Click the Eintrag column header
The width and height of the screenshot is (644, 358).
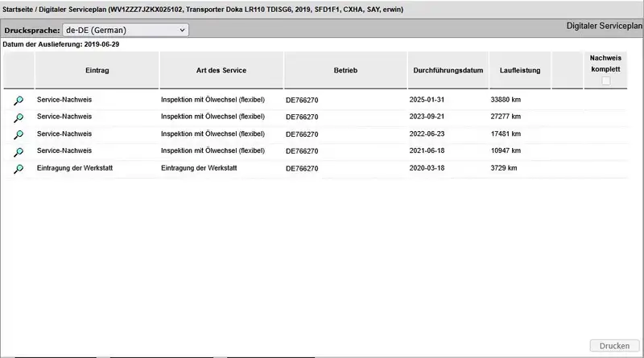[x=97, y=71]
